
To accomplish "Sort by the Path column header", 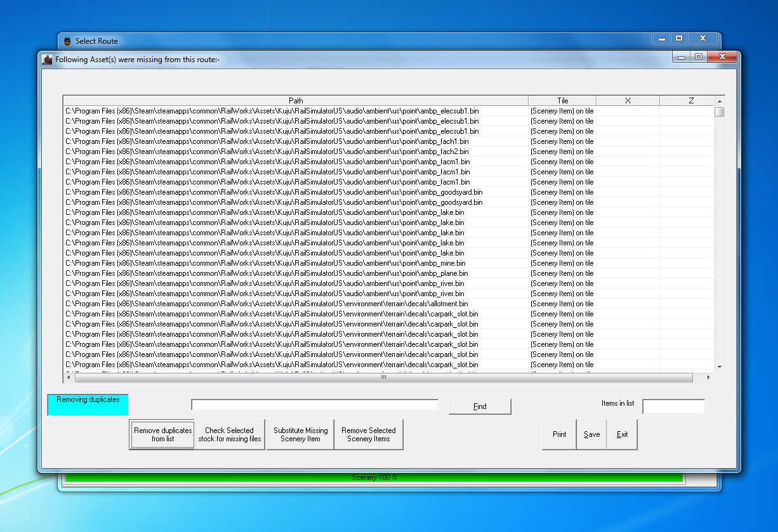I will 296,101.
